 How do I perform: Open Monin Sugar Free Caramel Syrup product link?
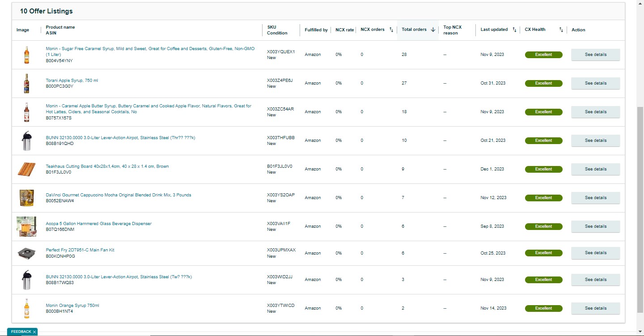(150, 51)
